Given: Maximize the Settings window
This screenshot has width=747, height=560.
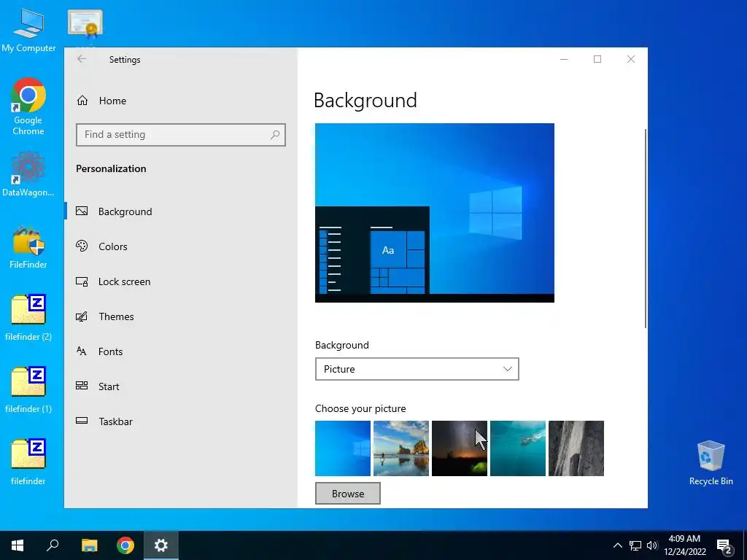Looking at the screenshot, I should point(597,59).
